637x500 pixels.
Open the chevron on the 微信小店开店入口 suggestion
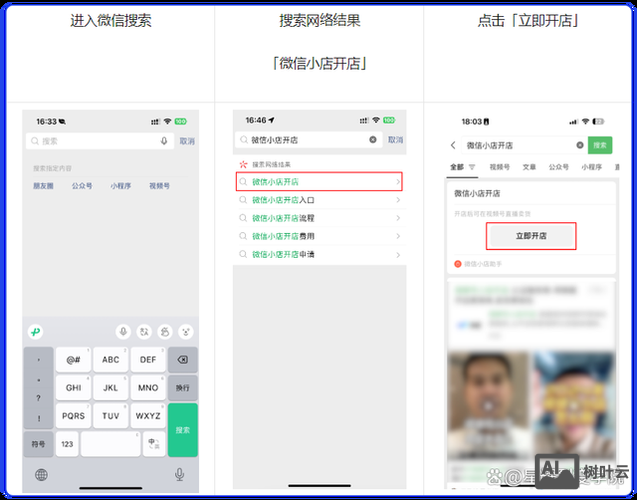coord(398,200)
